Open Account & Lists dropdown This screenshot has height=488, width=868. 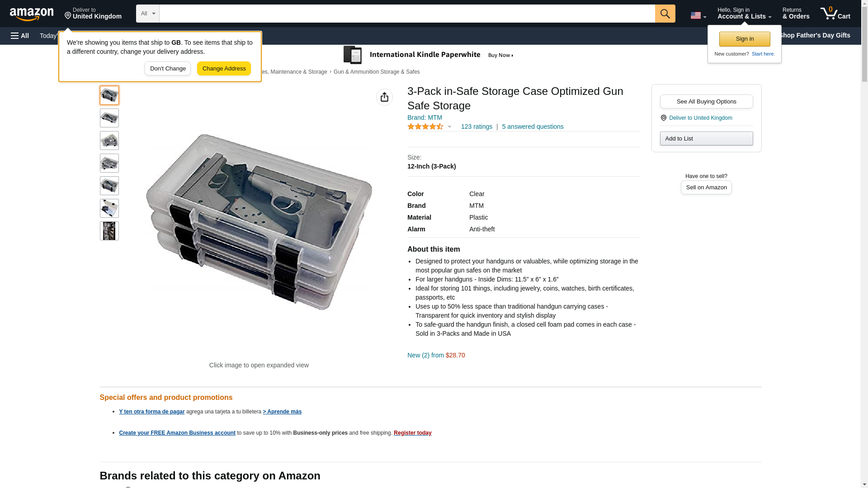pyautogui.click(x=744, y=14)
